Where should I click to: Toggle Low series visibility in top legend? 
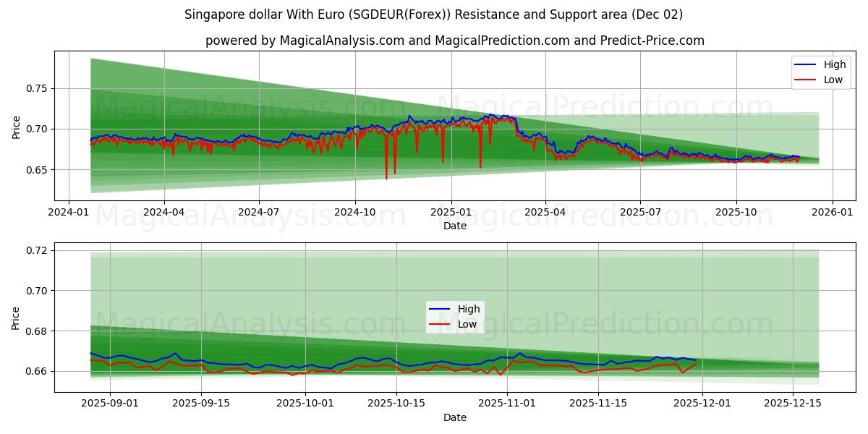tap(830, 80)
